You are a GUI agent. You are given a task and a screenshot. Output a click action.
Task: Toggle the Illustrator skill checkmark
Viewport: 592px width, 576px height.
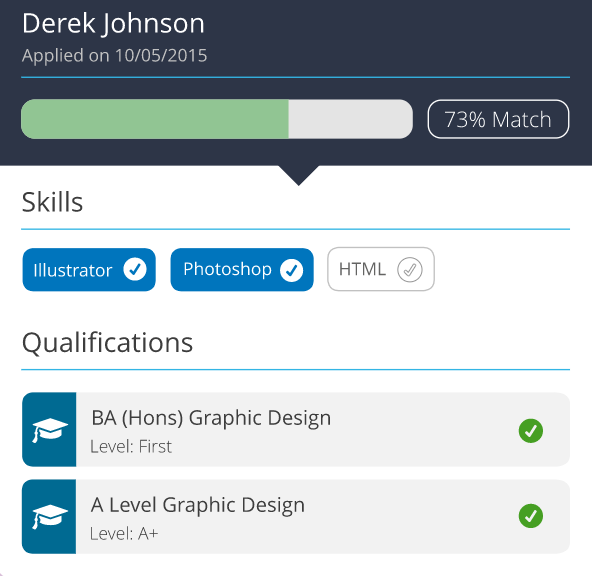(x=135, y=270)
